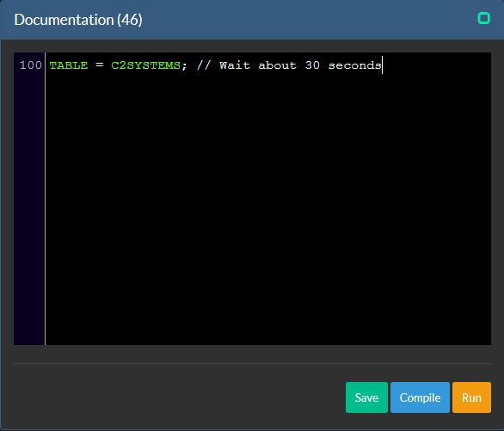Click the Documentation (46) panel title
This screenshot has width=504, height=431.
coord(78,20)
